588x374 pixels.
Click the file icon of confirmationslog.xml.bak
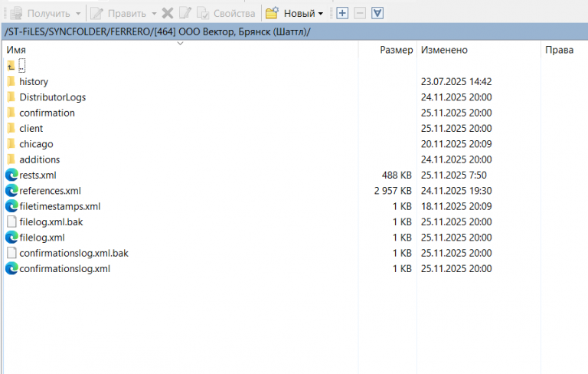click(11, 253)
